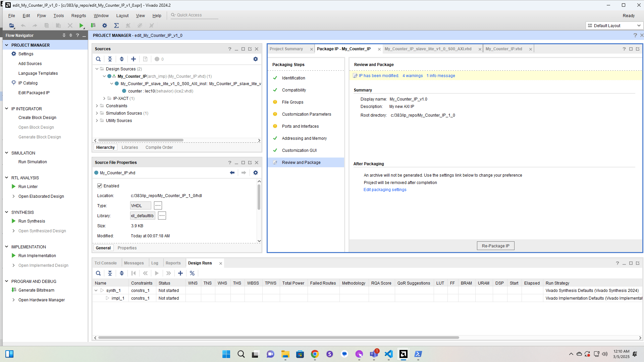The height and width of the screenshot is (362, 644).
Task: Expand the Constraints folder
Action: (x=97, y=106)
